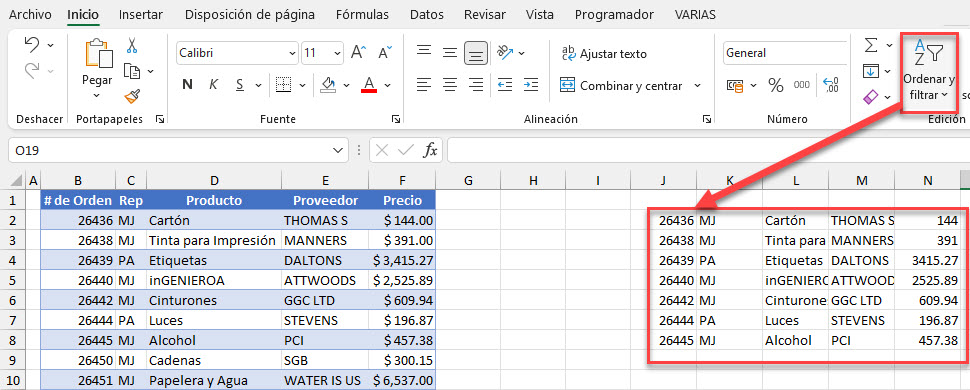The image size is (970, 390).
Task: Click the borders icon
Action: 283,85
